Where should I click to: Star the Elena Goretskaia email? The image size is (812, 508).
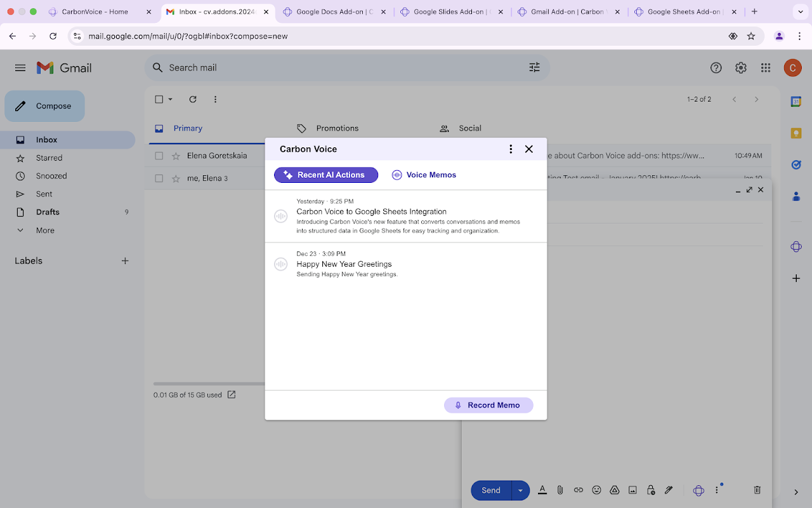[x=176, y=156]
